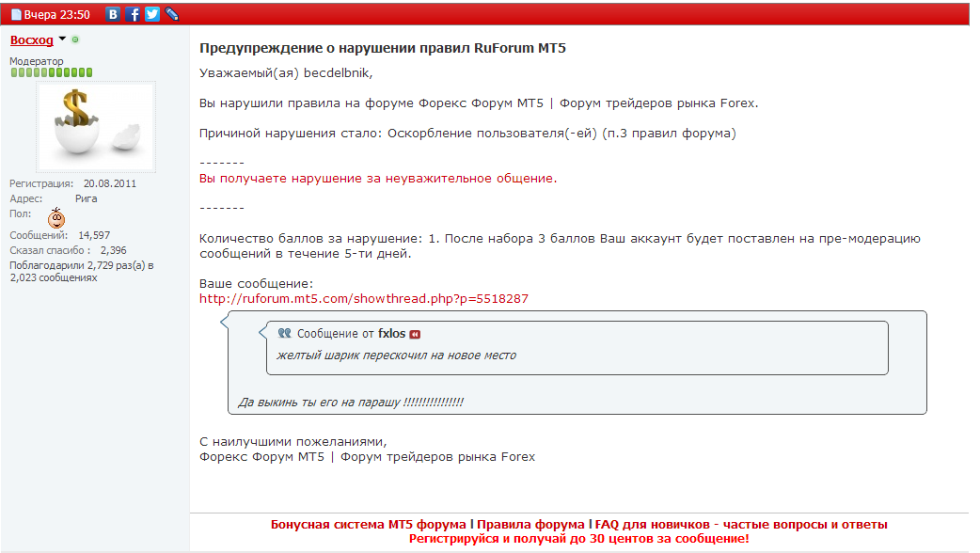Click the message count 14,597
This screenshot has height=553, width=980.
pos(94,235)
